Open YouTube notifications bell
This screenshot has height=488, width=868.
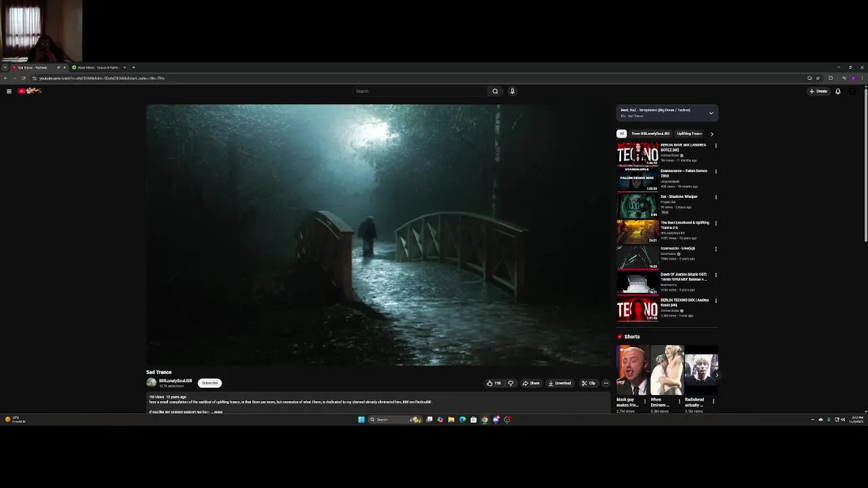pos(838,91)
